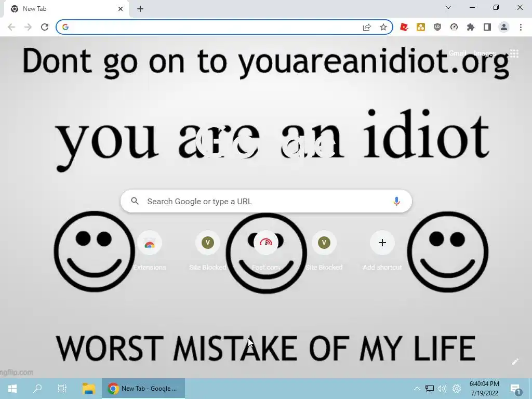Image resolution: width=532 pixels, height=399 pixels.
Task: Start voice search with the microphone
Action: 396,201
